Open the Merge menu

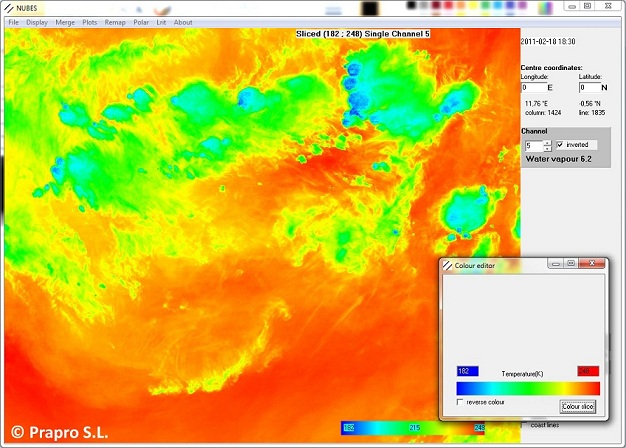pyautogui.click(x=65, y=22)
